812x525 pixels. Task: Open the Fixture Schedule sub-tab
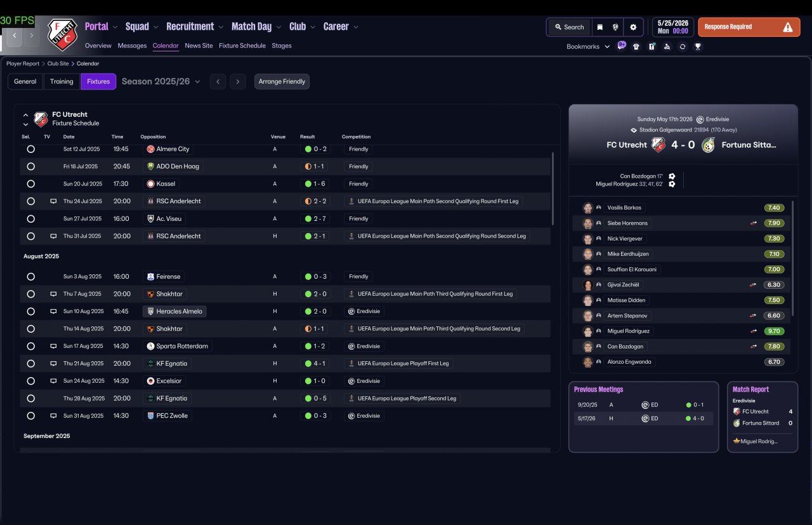pyautogui.click(x=242, y=46)
